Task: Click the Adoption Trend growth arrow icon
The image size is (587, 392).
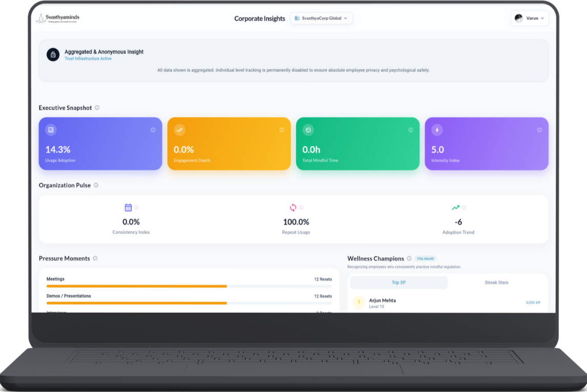Action: click(455, 208)
